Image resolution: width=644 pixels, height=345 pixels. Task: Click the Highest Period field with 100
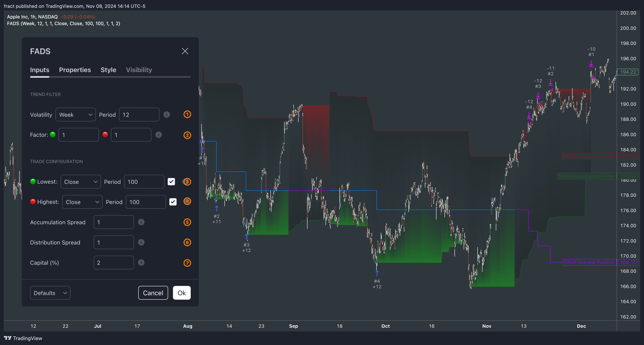point(146,202)
